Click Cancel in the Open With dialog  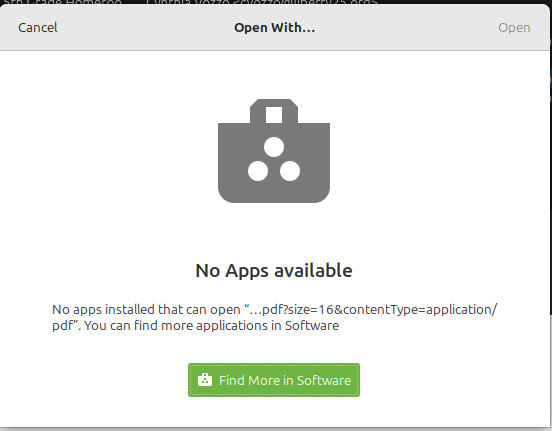(38, 27)
